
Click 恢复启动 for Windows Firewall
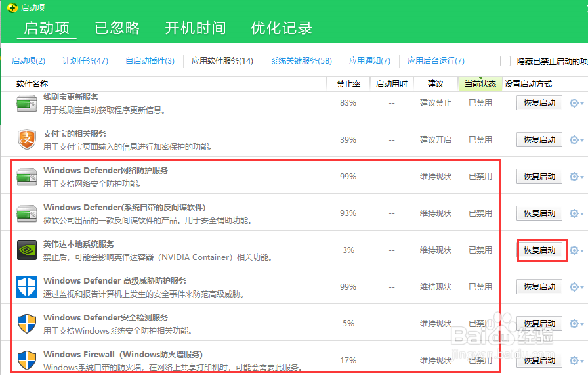[x=539, y=361]
